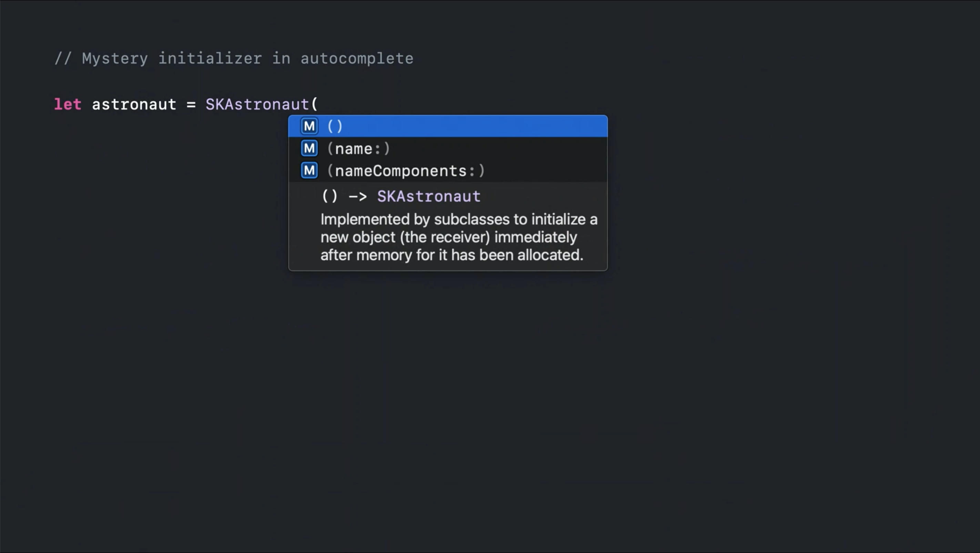The width and height of the screenshot is (980, 553).
Task: Choose the (name:) initializer suggestion
Action: [x=448, y=149]
